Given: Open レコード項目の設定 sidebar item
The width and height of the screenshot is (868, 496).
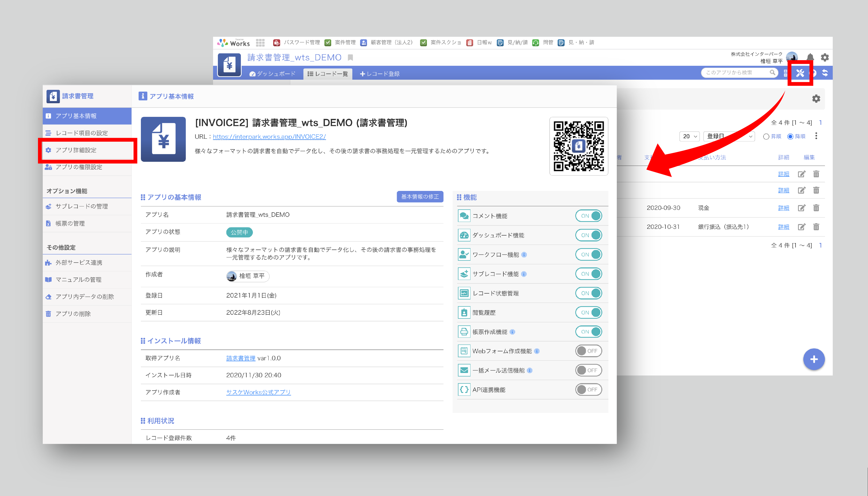Looking at the screenshot, I should 87,133.
